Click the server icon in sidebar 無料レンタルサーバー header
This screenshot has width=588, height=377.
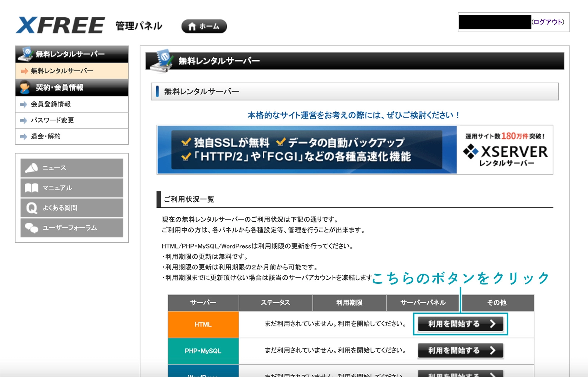click(26, 54)
